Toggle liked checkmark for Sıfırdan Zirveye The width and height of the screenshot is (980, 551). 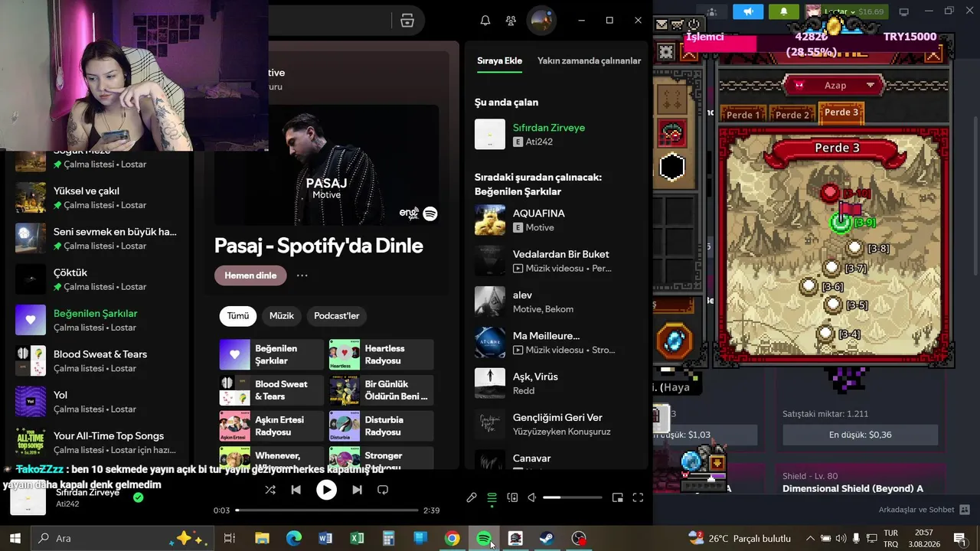click(x=138, y=497)
